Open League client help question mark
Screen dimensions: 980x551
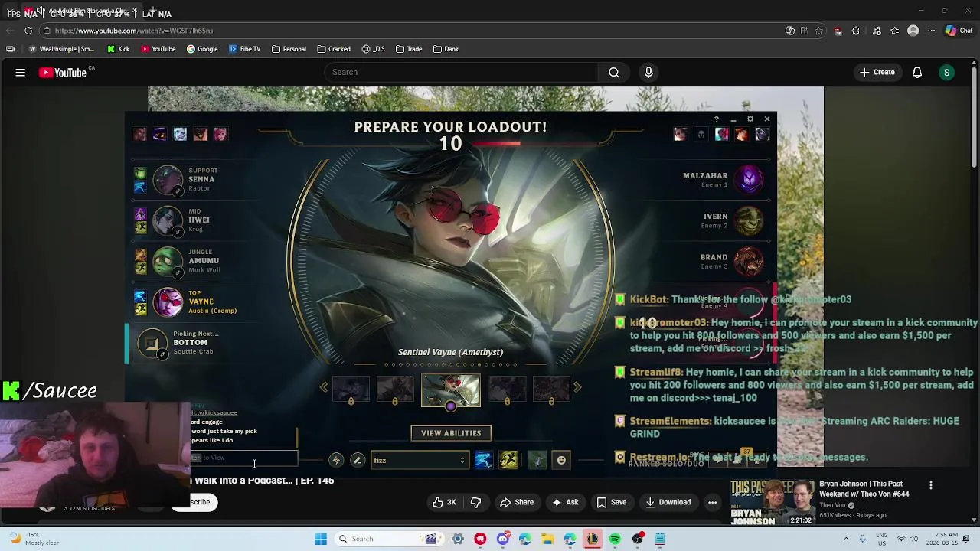[x=717, y=119]
